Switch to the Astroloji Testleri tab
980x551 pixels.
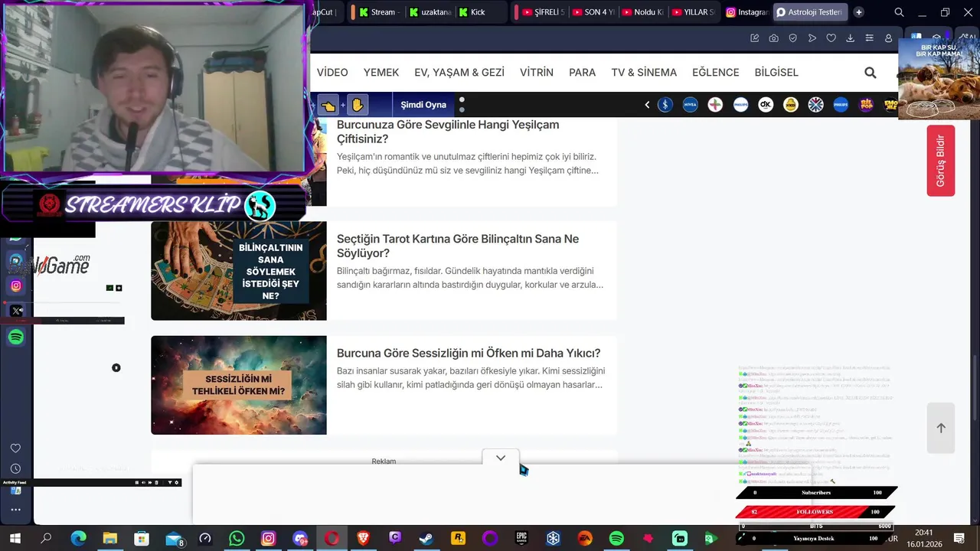pyautogui.click(x=810, y=12)
